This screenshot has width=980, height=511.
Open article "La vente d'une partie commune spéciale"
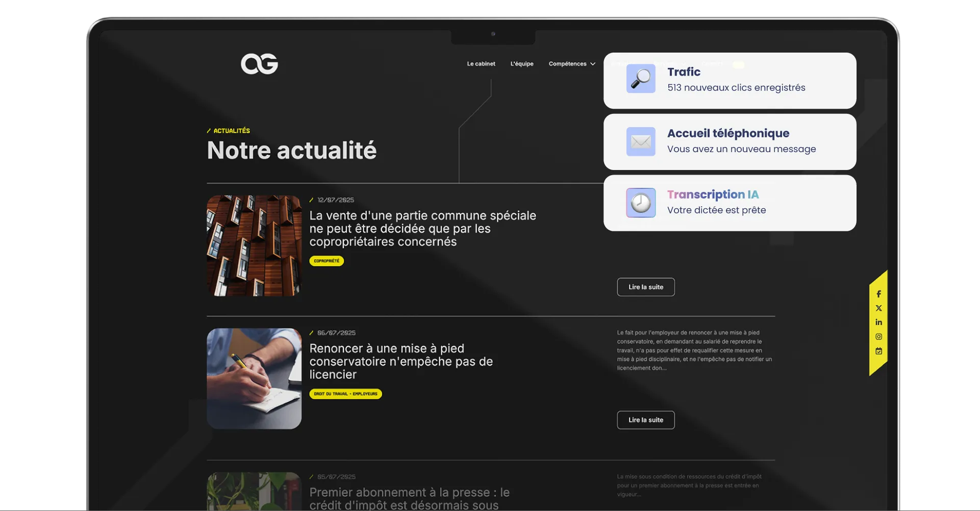422,229
